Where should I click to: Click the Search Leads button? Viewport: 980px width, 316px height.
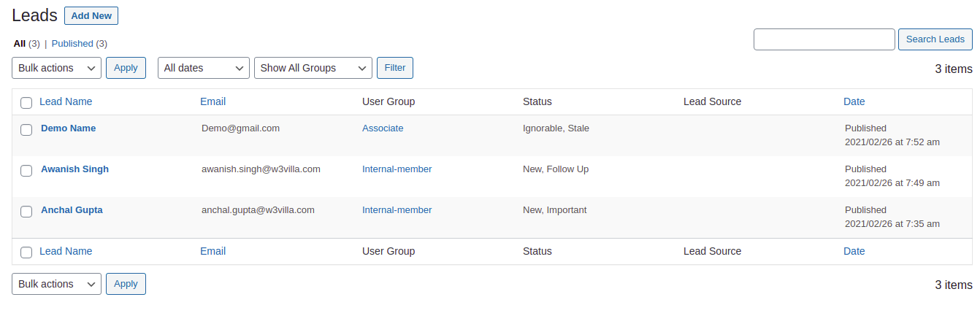[x=935, y=39]
